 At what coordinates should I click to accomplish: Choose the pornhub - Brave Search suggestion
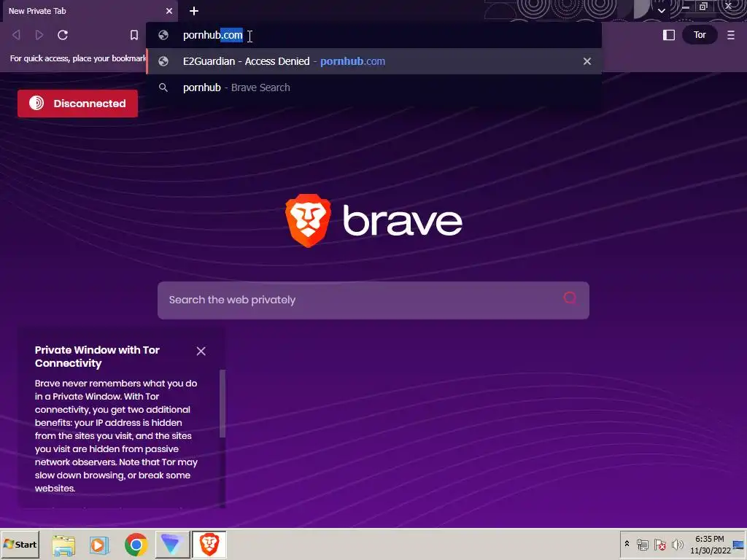(374, 87)
